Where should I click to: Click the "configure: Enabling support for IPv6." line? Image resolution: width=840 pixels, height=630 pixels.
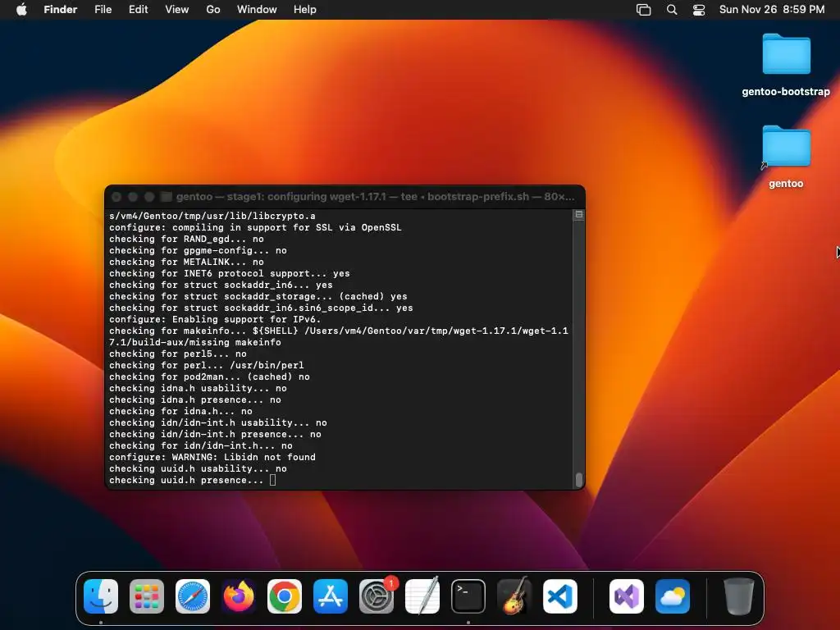[x=215, y=319]
